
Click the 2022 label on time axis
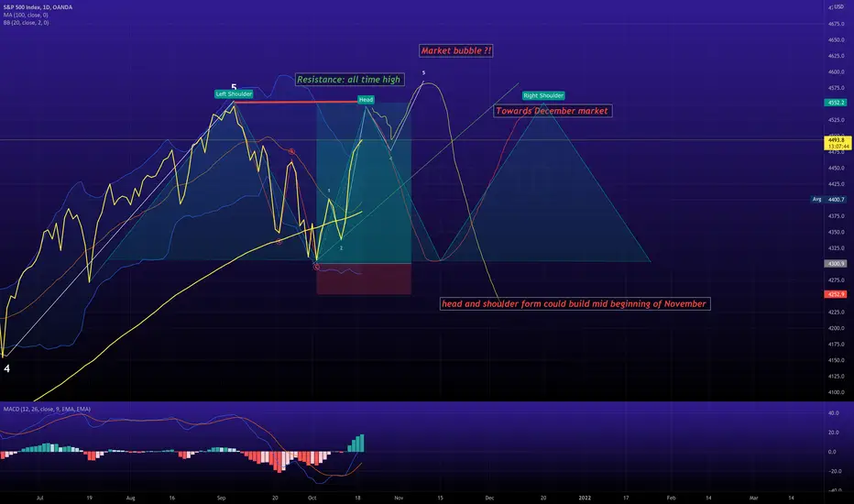click(x=585, y=498)
